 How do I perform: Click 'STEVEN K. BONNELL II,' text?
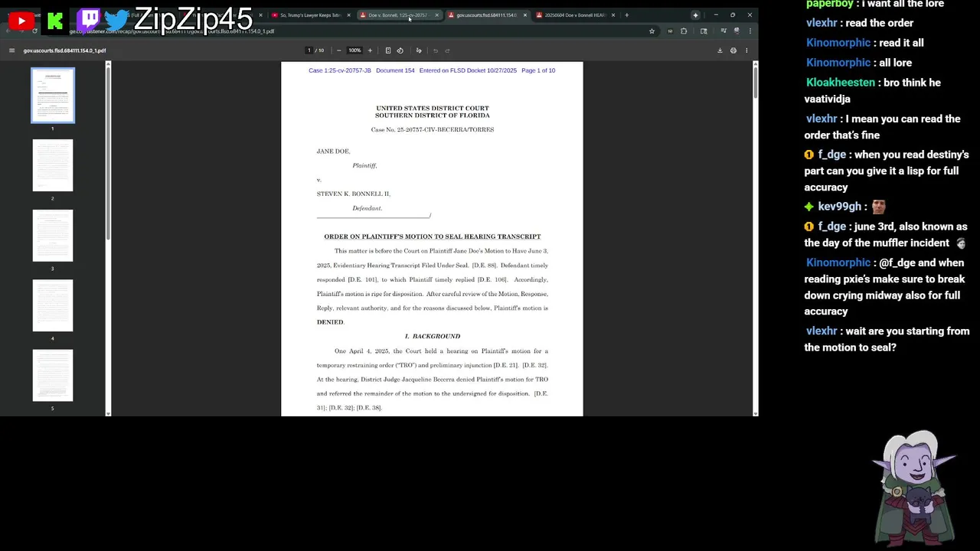[353, 194]
